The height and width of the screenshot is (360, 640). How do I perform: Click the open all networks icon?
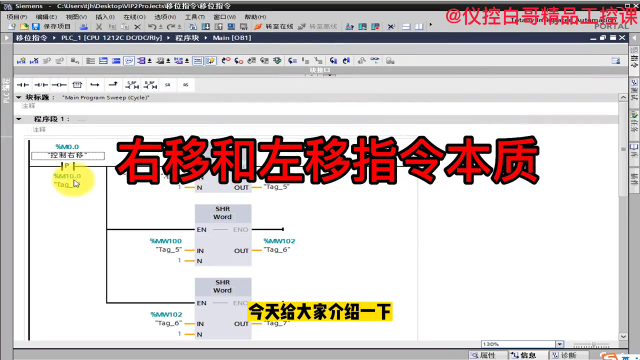coord(103,61)
